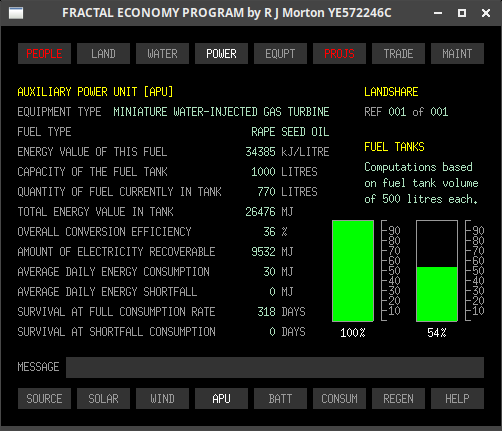Image resolution: width=502 pixels, height=431 pixels.
Task: Open the CONSUM consumption page
Action: pos(339,398)
